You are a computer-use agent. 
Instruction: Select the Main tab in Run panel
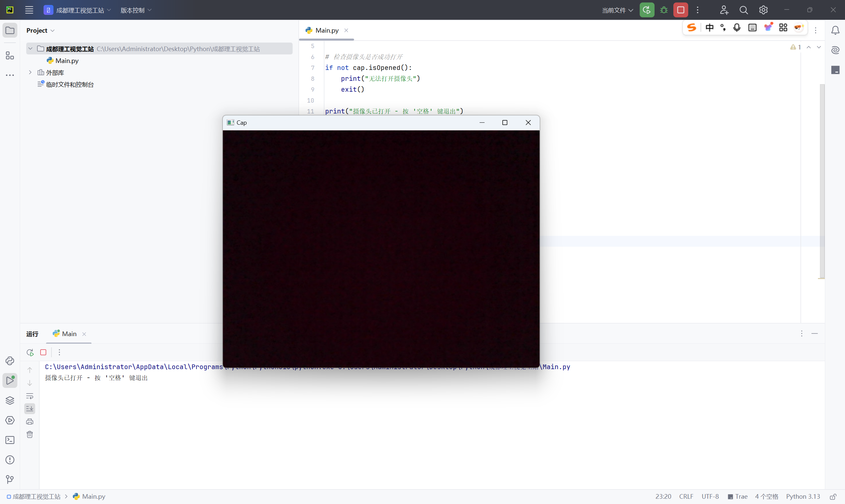point(69,334)
